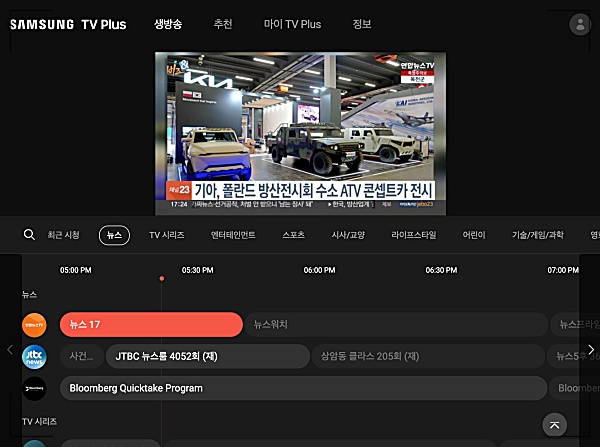Viewport: 600px width, 447px height.
Task: Click the 05:30 PM time label
Action: [x=197, y=270]
